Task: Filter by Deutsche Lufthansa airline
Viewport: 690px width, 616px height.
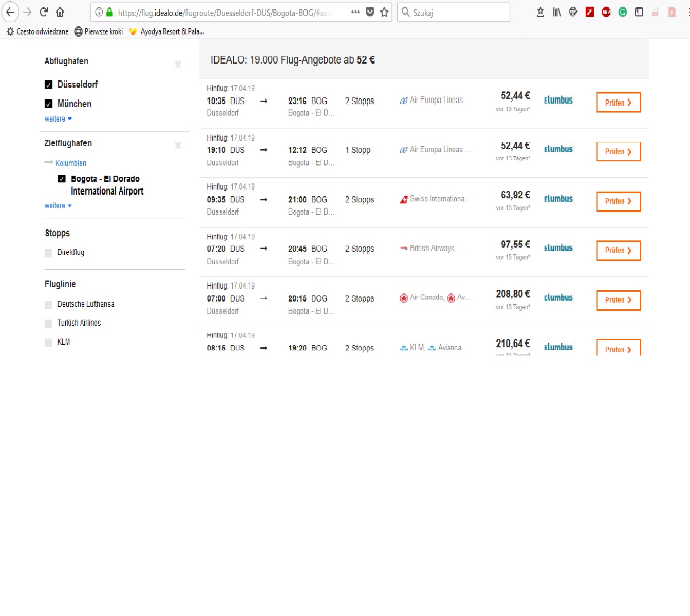Action: (x=48, y=305)
